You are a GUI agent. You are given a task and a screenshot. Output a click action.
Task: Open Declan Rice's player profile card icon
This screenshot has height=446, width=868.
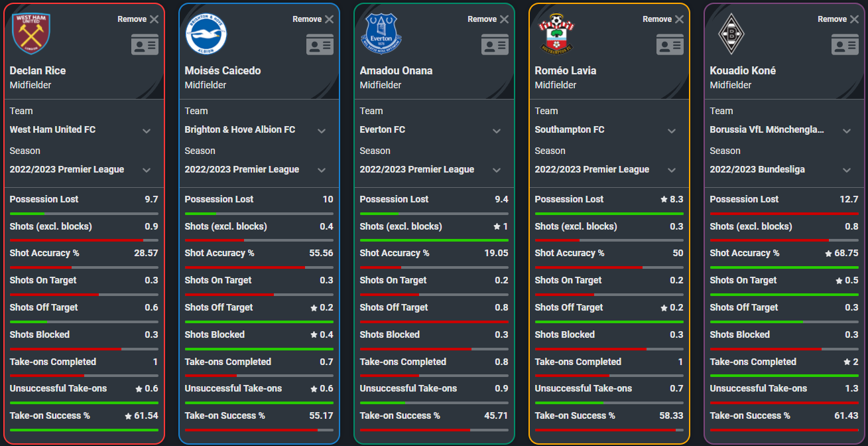(145, 44)
